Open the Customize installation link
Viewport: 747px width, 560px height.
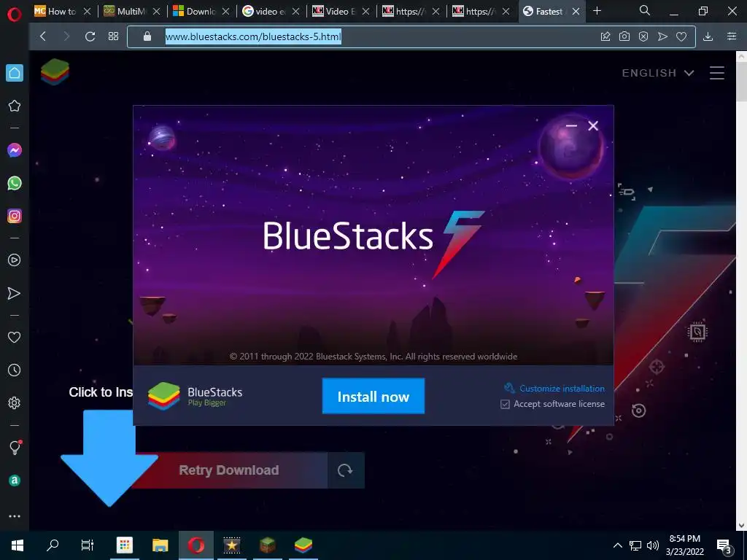(x=554, y=389)
